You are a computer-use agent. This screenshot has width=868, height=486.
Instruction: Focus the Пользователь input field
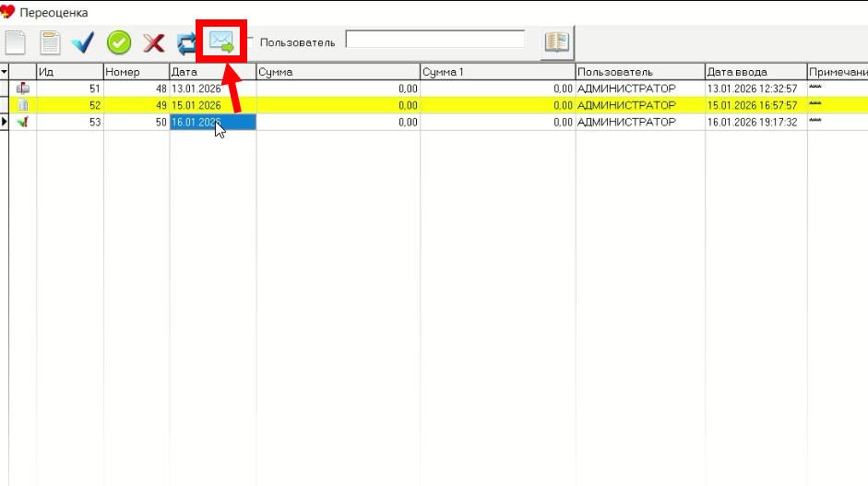click(435, 40)
